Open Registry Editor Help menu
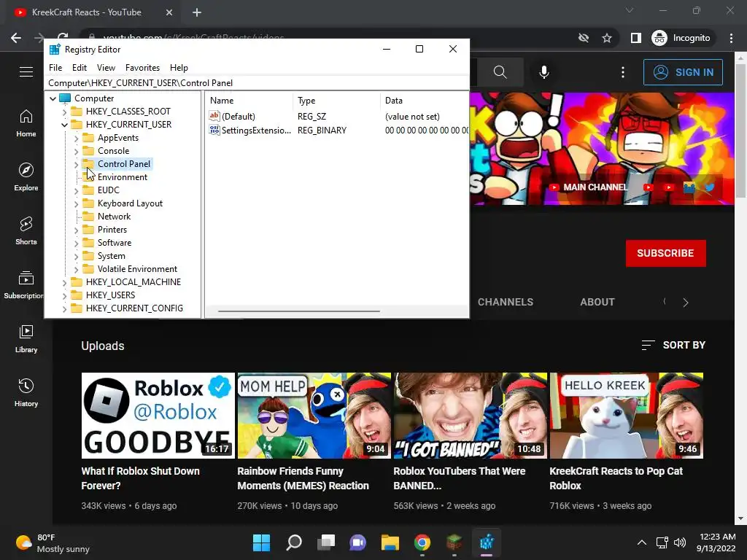The image size is (747, 560). pyautogui.click(x=179, y=68)
